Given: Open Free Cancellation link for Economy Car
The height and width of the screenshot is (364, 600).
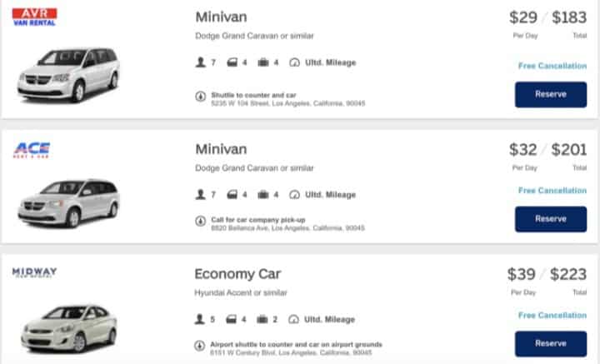Looking at the screenshot, I should pyautogui.click(x=552, y=315).
